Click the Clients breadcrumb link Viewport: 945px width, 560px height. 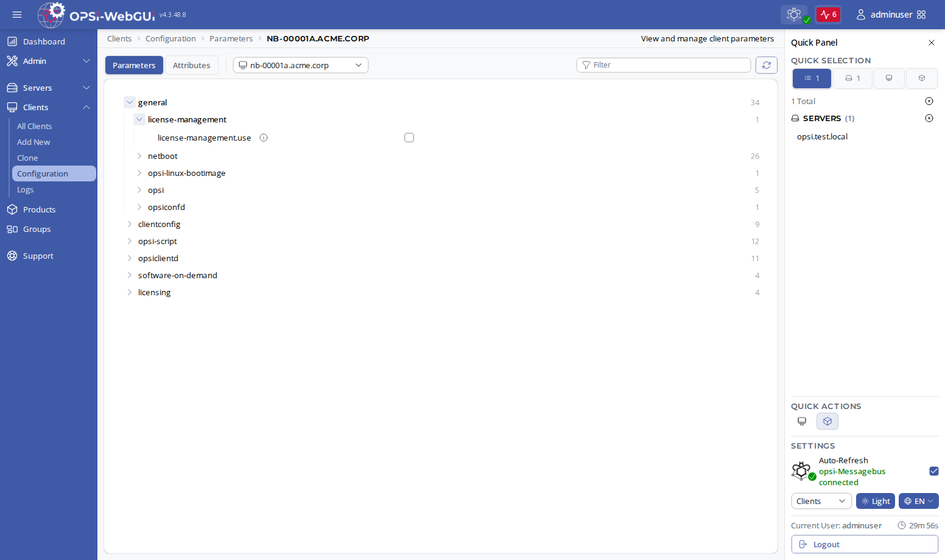tap(119, 38)
